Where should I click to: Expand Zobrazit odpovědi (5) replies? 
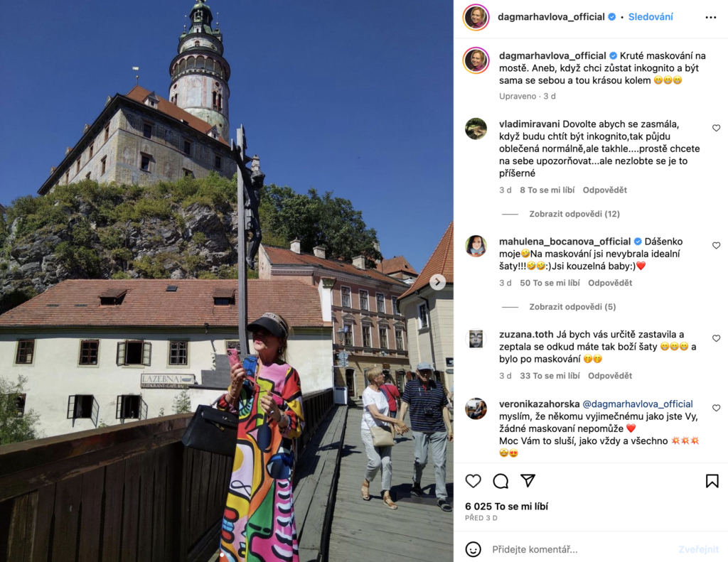pyautogui.click(x=572, y=307)
